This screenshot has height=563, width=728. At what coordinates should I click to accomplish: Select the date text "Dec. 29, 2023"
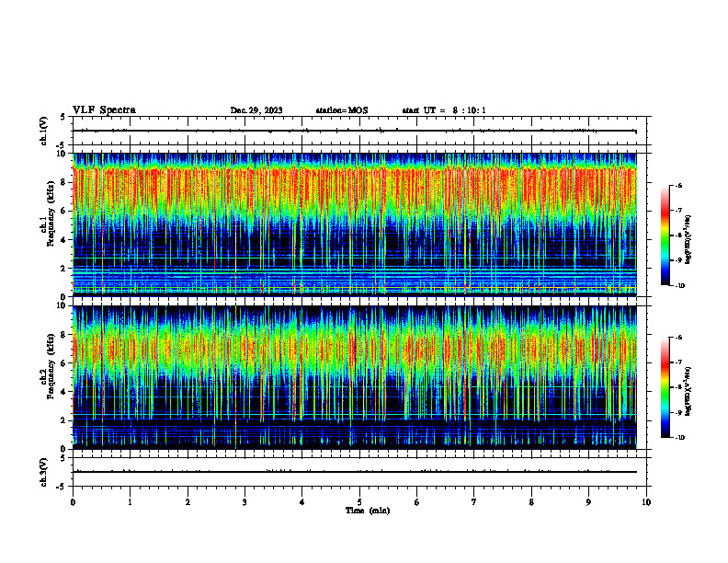[256, 110]
